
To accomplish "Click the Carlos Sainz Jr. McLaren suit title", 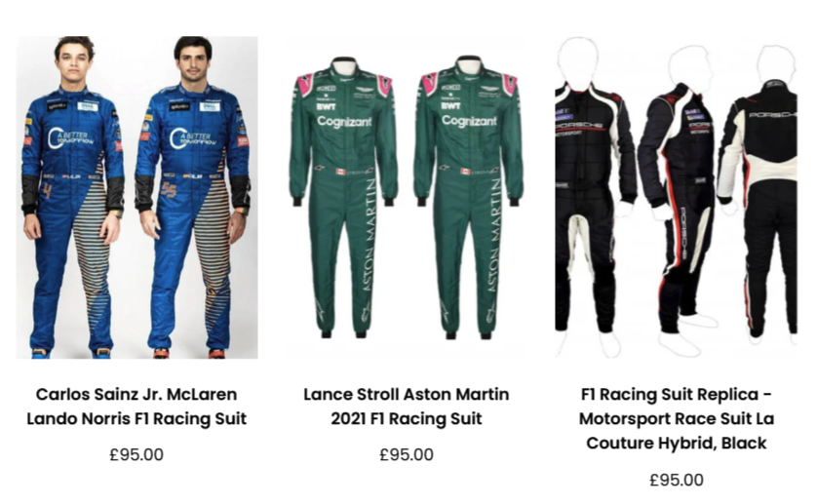I will click(136, 407).
